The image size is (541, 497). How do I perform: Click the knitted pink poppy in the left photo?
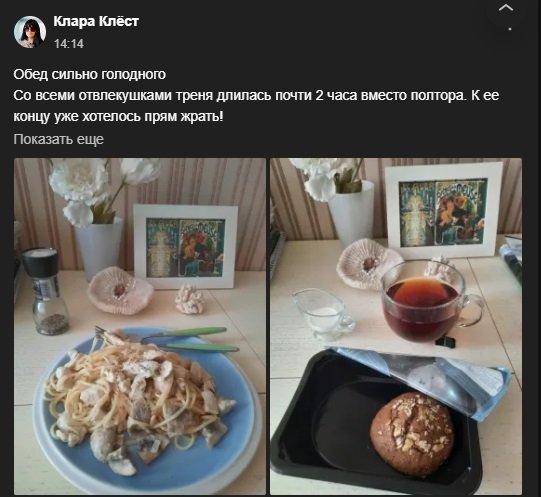click(x=119, y=290)
